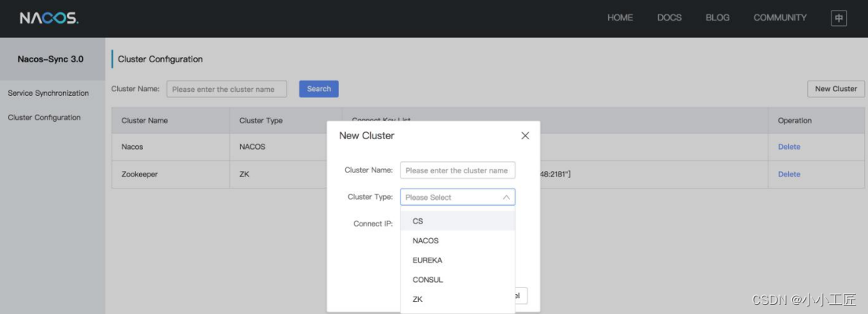Open Service Synchronization in sidebar

click(x=48, y=93)
